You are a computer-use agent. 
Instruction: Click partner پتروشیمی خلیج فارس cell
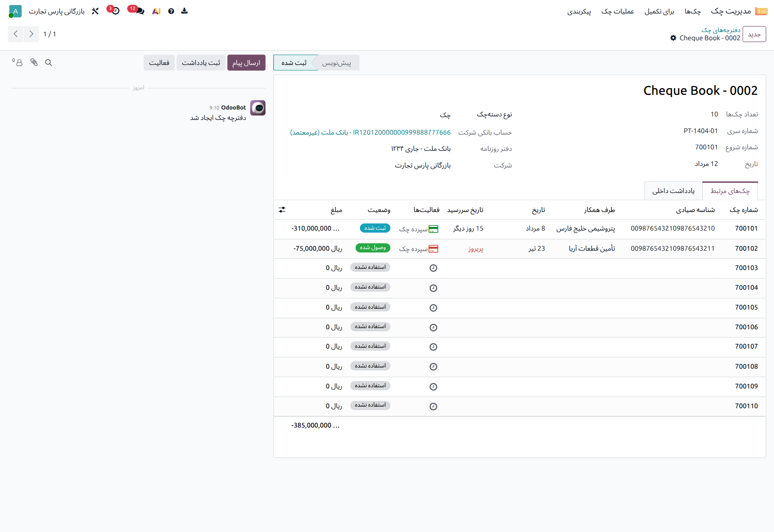[586, 229]
